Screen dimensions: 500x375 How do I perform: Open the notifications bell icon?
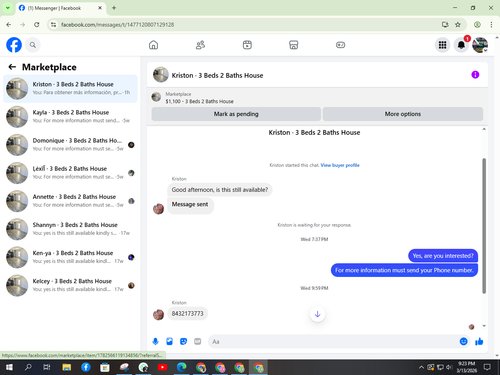coord(461,45)
